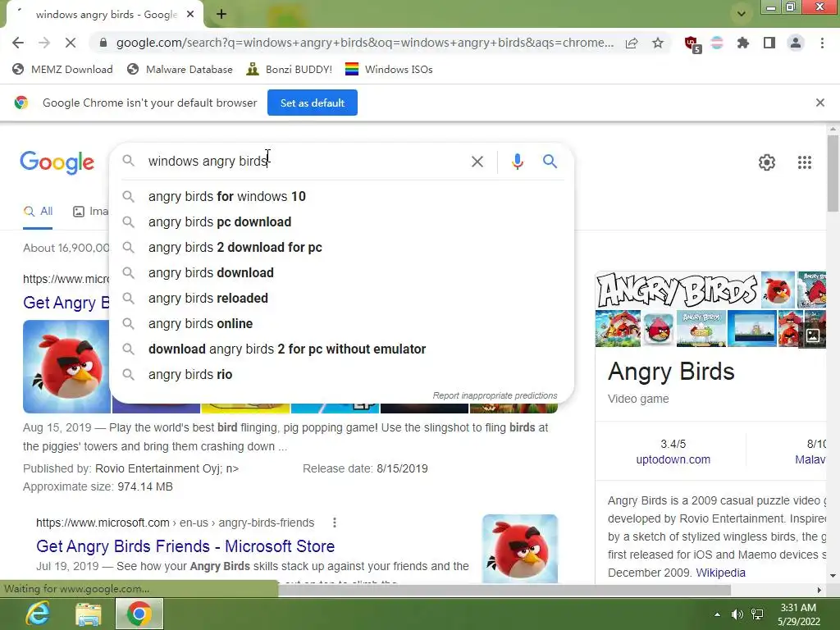Screen dimensions: 840x630
Task: Click the vertical scrollbar thumb
Action: pos(833,173)
